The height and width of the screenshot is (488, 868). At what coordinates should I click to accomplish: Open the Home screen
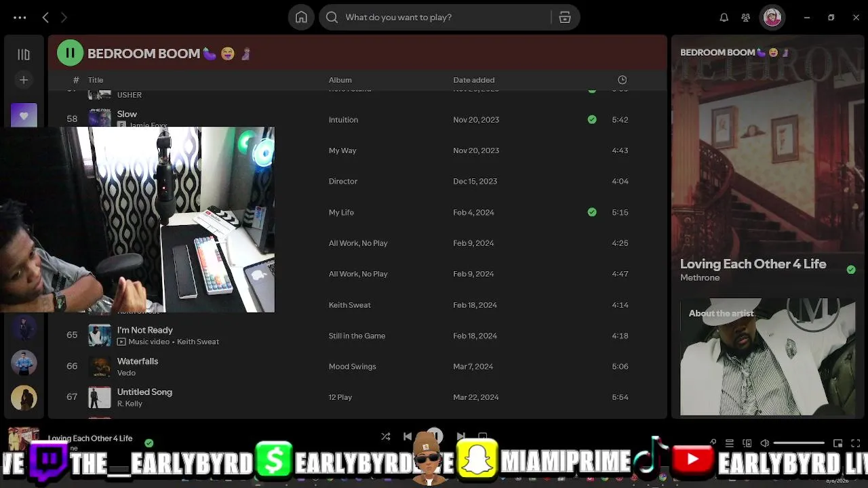(301, 18)
